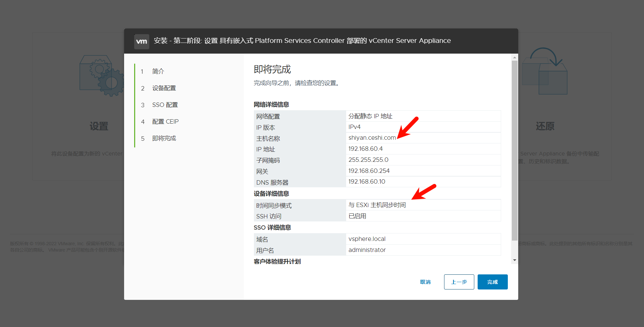The image size is (644, 327).
Task: Click the SSH 访问 row label
Action: (x=269, y=216)
